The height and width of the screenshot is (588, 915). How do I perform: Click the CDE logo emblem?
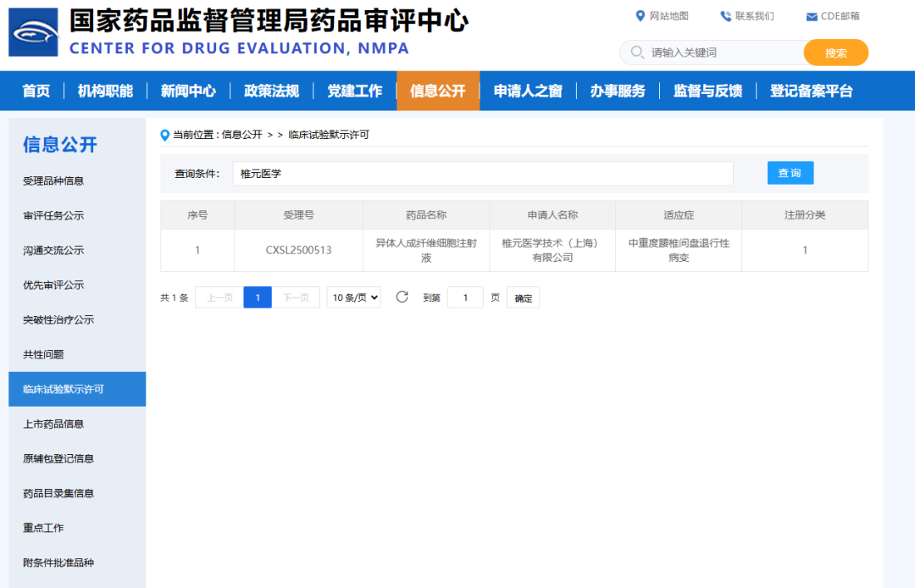tap(33, 32)
